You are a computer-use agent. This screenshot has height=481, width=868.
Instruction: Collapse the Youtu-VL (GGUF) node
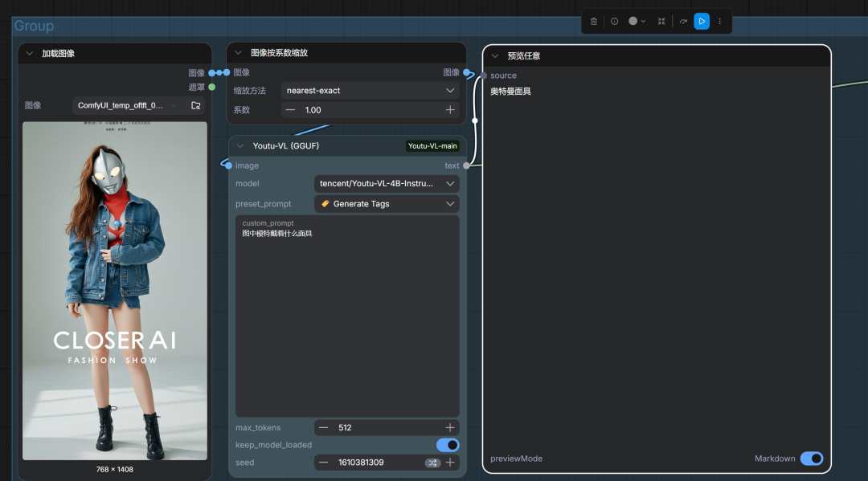click(x=240, y=146)
